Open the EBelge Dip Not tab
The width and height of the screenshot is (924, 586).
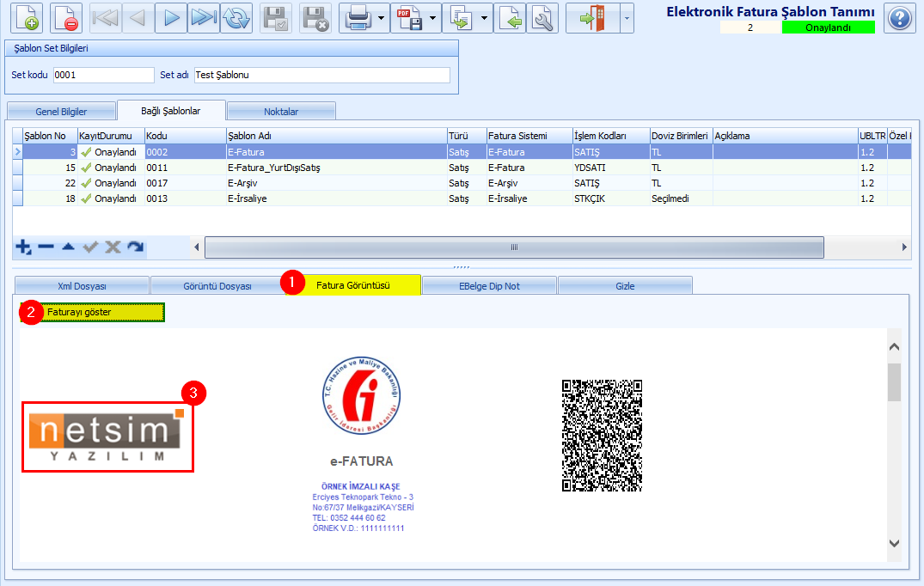488,285
